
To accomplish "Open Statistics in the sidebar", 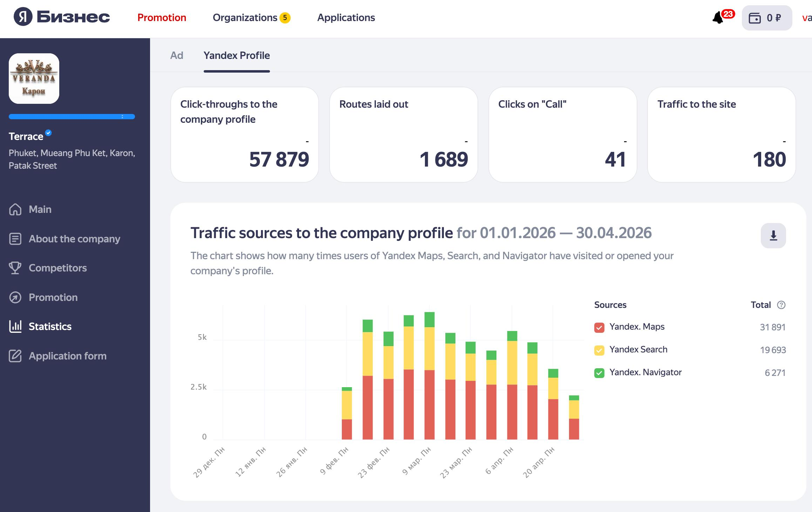I will (50, 326).
